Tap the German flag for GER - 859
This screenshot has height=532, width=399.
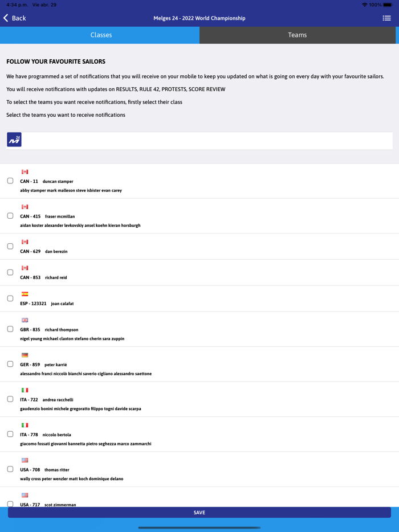click(x=25, y=355)
